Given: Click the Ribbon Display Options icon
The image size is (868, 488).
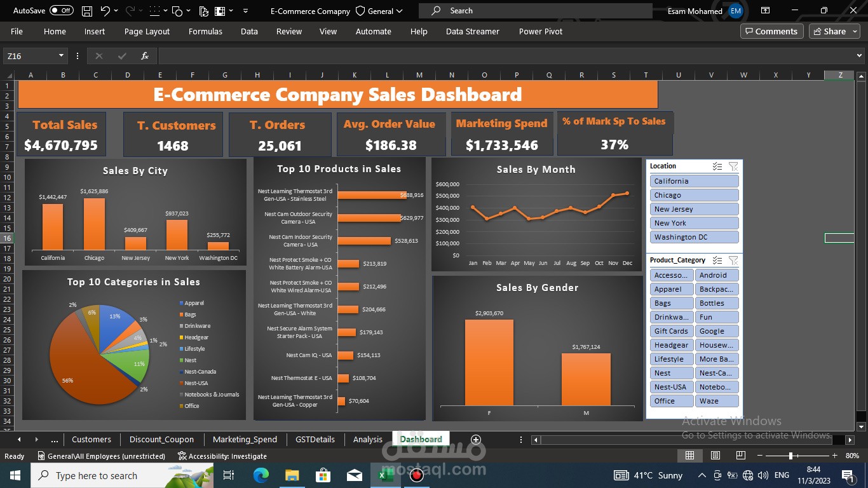Looking at the screenshot, I should [764, 11].
